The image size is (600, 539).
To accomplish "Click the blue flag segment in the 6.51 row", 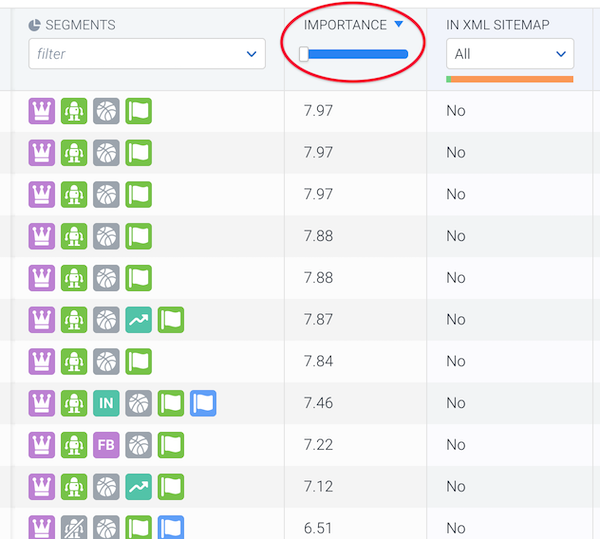I will pos(171,528).
